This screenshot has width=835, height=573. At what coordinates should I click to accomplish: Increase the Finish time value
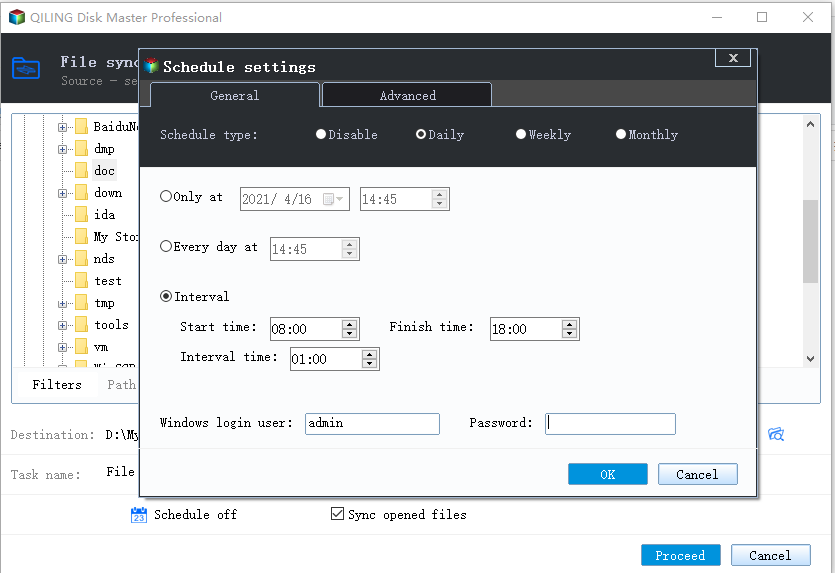click(x=569, y=324)
